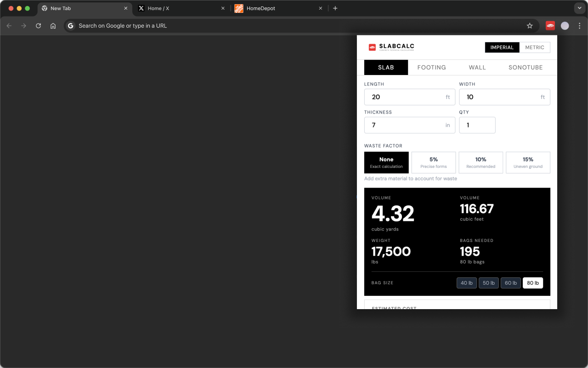The image size is (588, 368).
Task: Choose the 40 lb bag size
Action: (467, 282)
